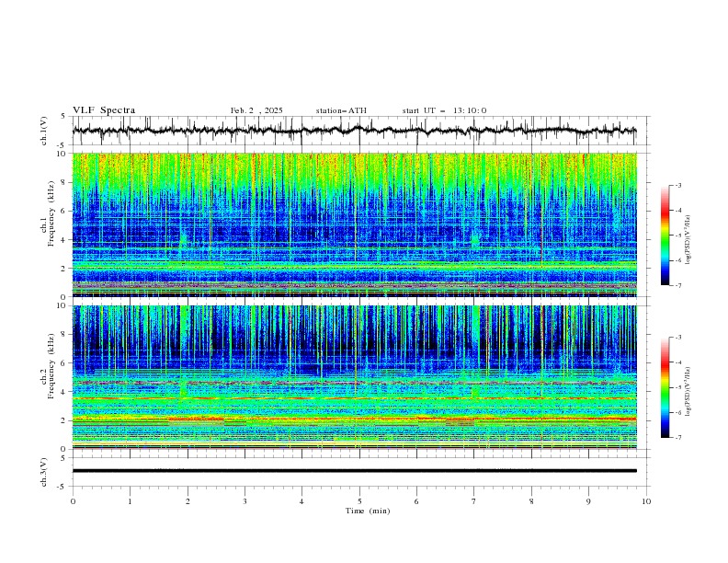Click the ch.1 color scale bar
The image size is (728, 563).
click(665, 235)
